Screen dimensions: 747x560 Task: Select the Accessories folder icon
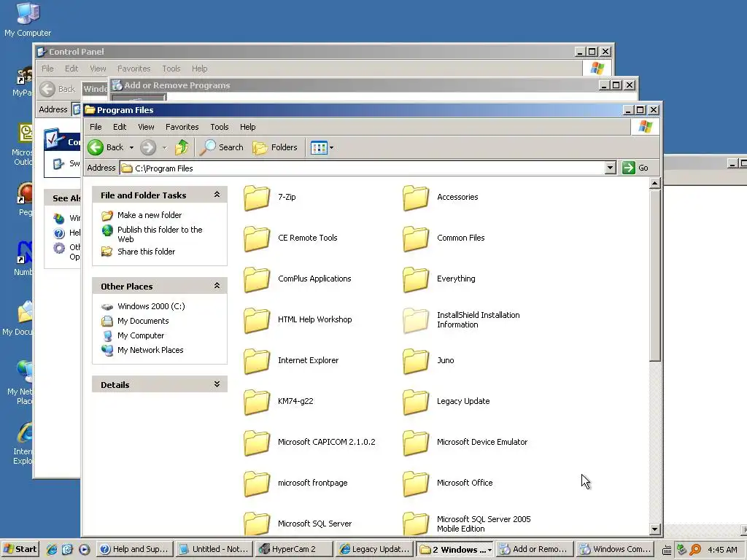point(415,198)
